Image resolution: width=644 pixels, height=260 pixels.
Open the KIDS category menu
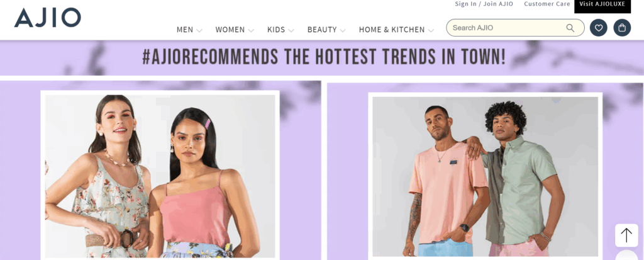[x=276, y=30]
